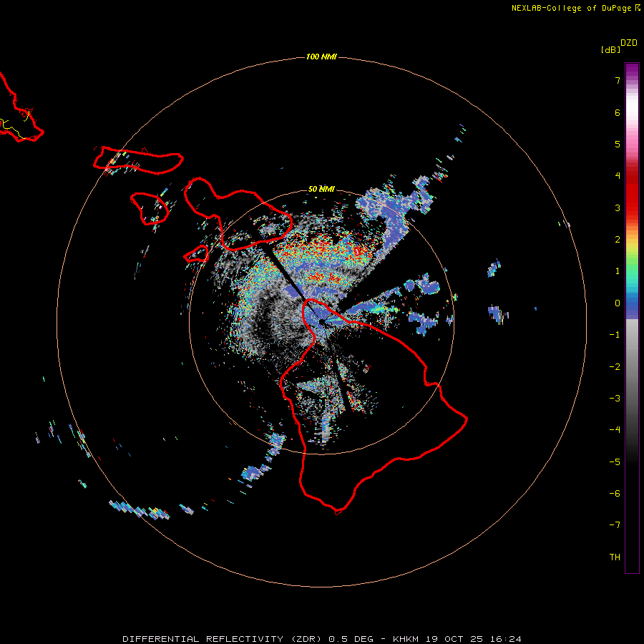The height and width of the screenshot is (644, 644).
Task: Click the 5 tick label on color scale
Action: coord(618,144)
